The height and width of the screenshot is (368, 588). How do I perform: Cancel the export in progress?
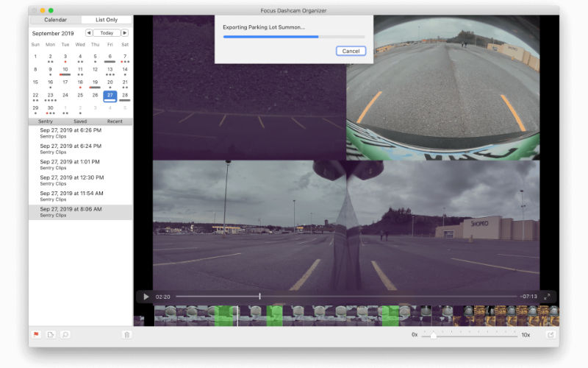351,51
